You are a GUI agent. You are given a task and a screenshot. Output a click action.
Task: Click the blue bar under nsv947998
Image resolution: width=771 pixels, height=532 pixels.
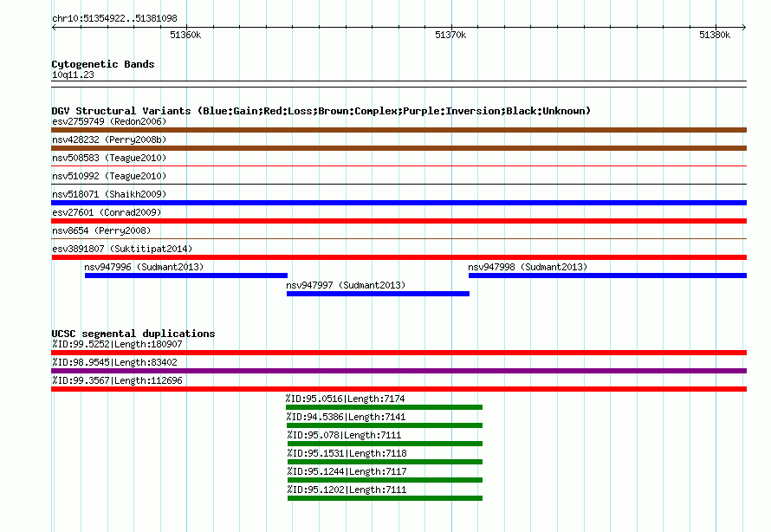(608, 276)
